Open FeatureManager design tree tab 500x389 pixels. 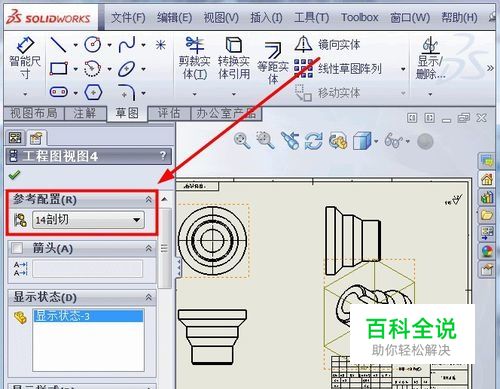(x=15, y=138)
